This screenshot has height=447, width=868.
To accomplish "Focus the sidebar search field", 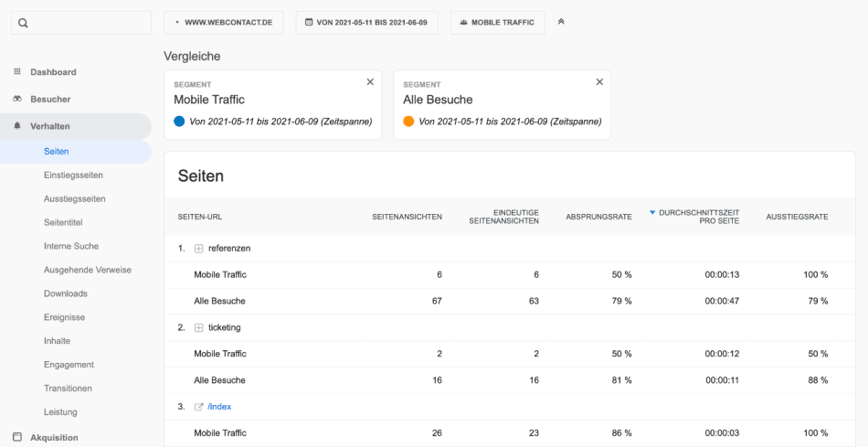I will click(x=81, y=23).
